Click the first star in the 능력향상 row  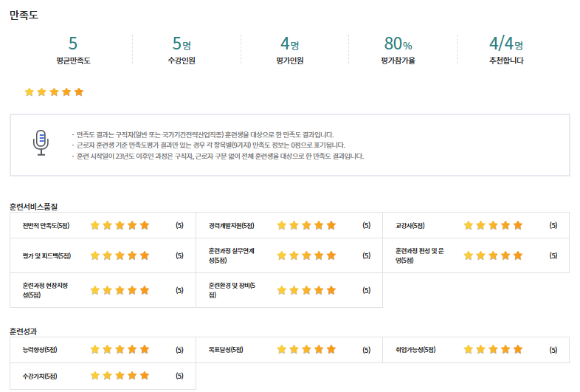(x=94, y=348)
